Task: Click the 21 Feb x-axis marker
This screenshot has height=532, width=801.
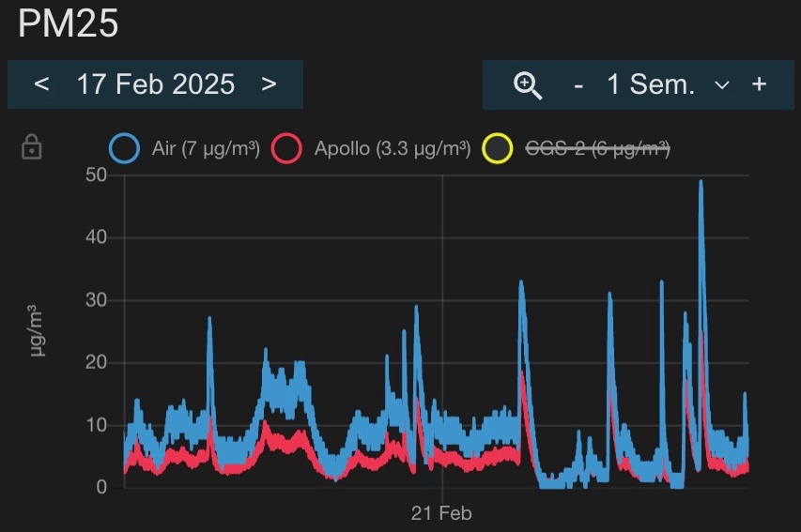Action: pos(441,513)
